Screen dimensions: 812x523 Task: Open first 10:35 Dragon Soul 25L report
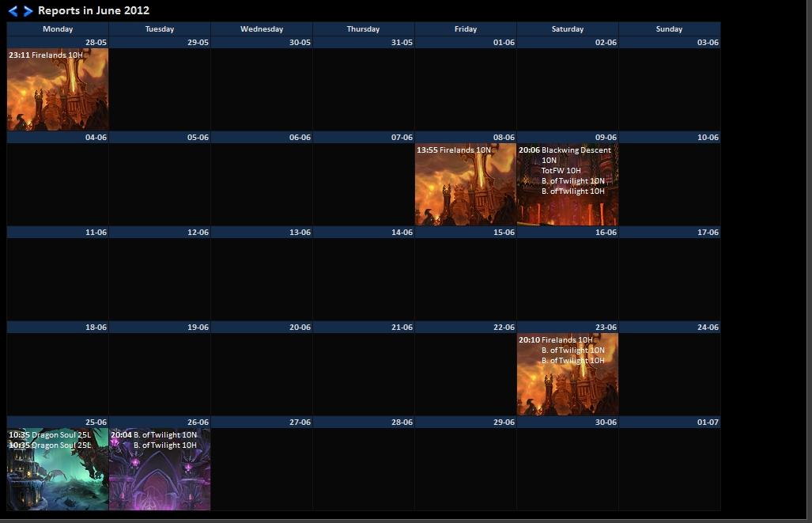tap(50, 435)
